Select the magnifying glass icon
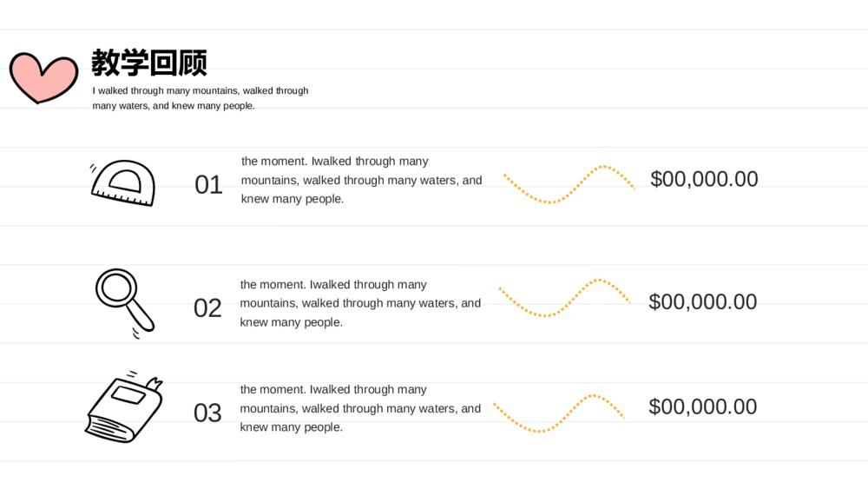This screenshot has width=868, height=489. pos(124,303)
